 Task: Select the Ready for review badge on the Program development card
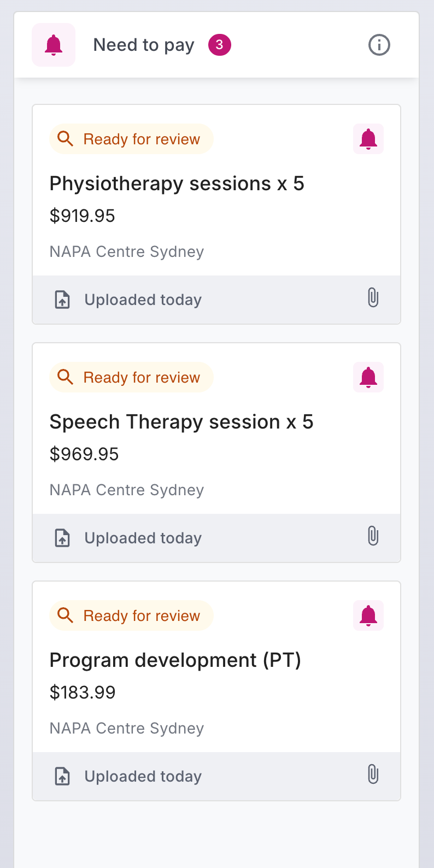click(131, 615)
